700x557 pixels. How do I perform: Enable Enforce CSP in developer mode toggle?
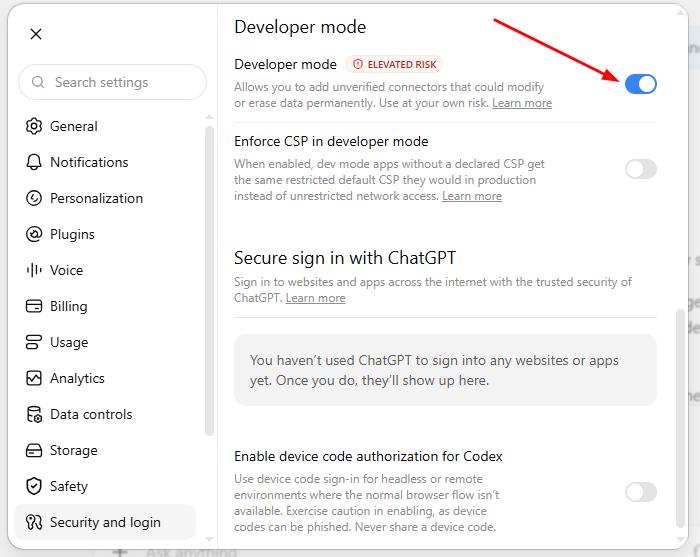(x=641, y=169)
